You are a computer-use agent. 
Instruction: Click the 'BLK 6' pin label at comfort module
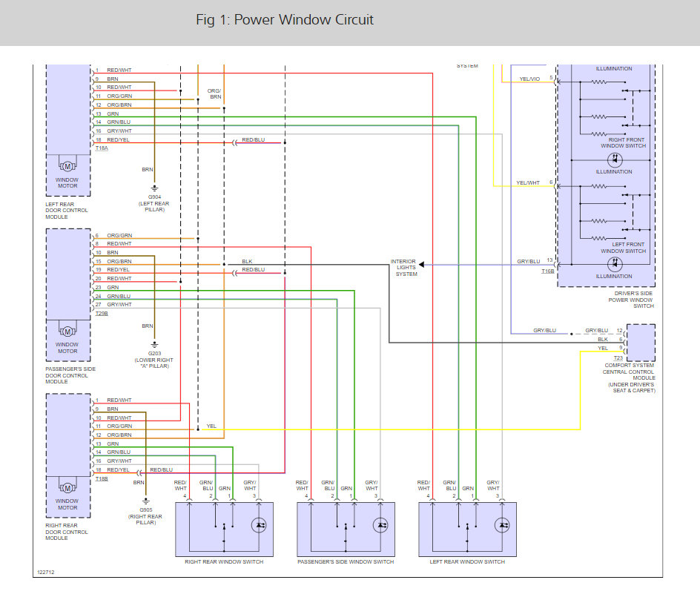[x=610, y=339]
